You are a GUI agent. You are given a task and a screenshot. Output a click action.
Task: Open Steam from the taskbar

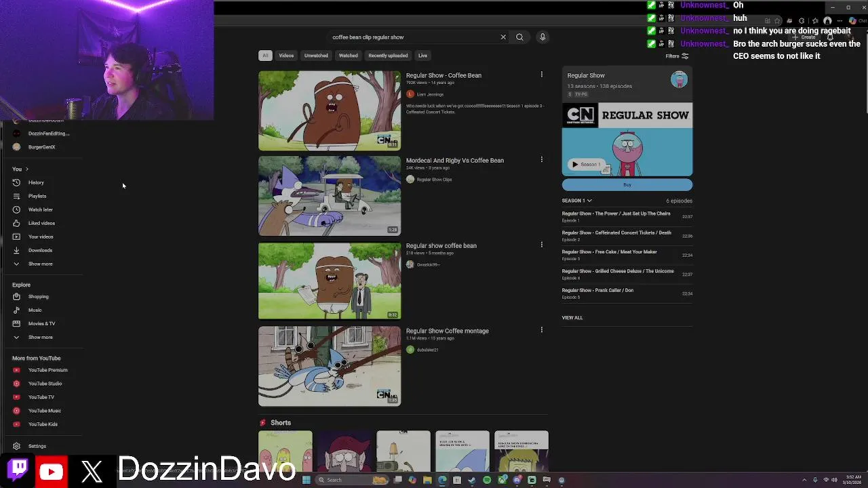(x=472, y=480)
